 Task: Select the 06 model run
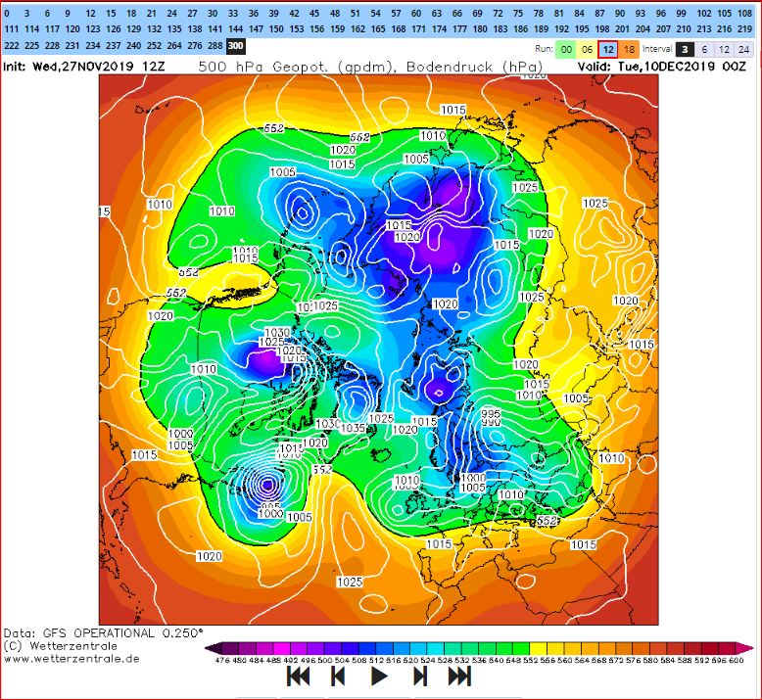point(587,49)
